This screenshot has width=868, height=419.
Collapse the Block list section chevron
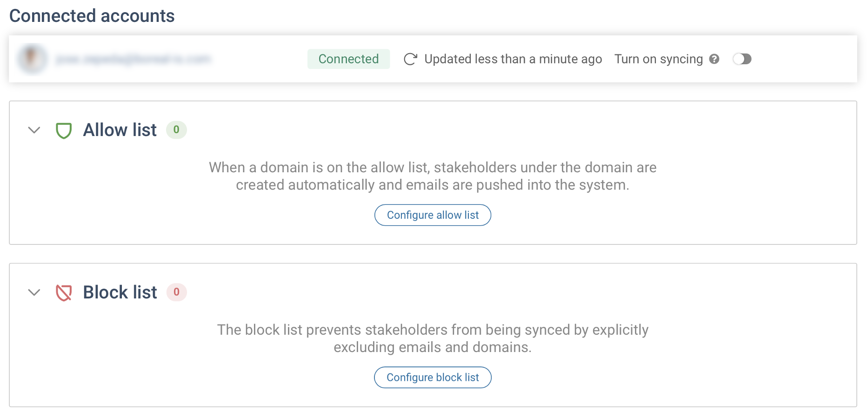(34, 292)
